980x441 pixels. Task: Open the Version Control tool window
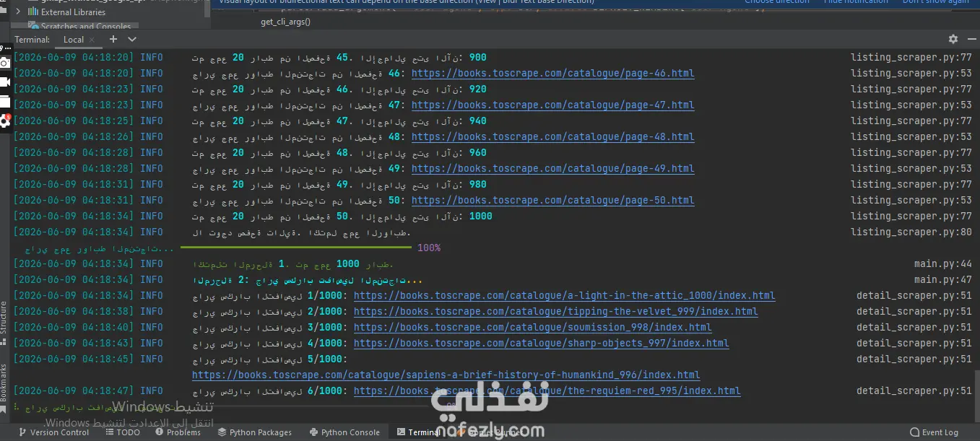54,432
